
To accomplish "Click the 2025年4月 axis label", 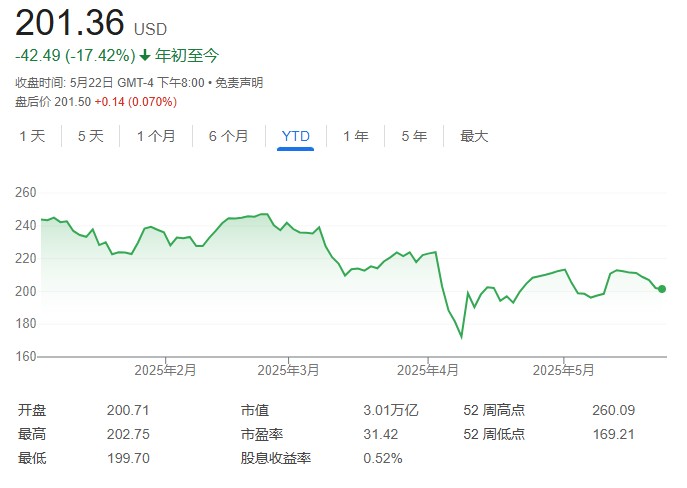I will pyautogui.click(x=428, y=371).
